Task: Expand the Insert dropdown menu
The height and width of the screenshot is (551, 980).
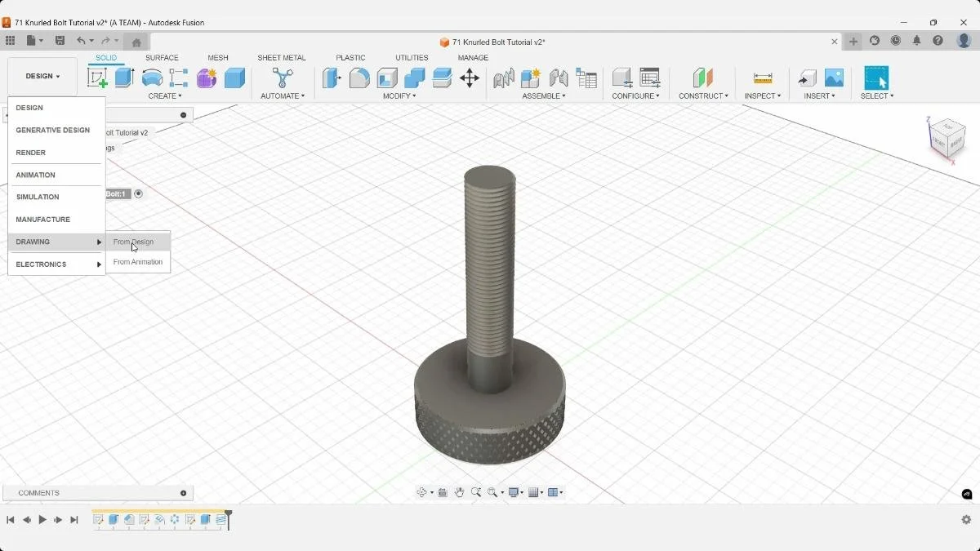Action: [x=819, y=96]
